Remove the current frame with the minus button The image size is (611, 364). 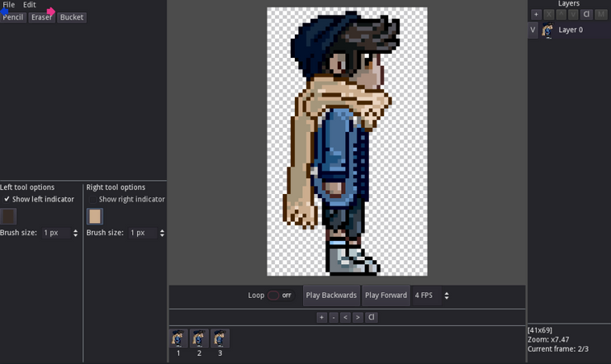(334, 317)
